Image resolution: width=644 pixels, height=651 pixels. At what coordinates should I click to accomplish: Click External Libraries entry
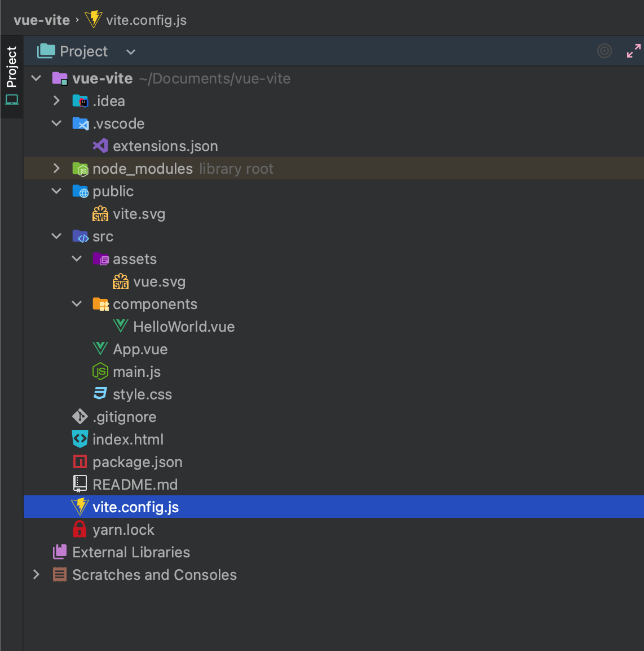click(x=131, y=552)
